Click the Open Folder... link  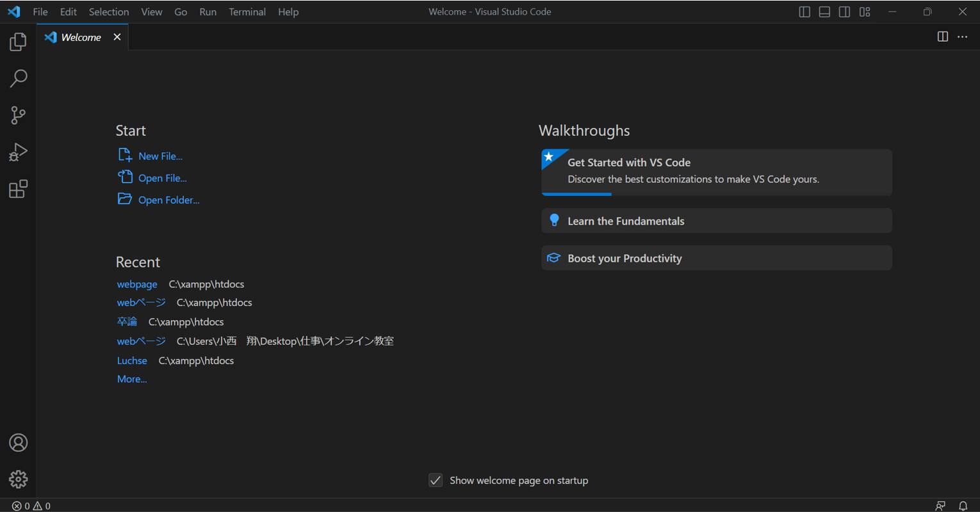pyautogui.click(x=169, y=200)
